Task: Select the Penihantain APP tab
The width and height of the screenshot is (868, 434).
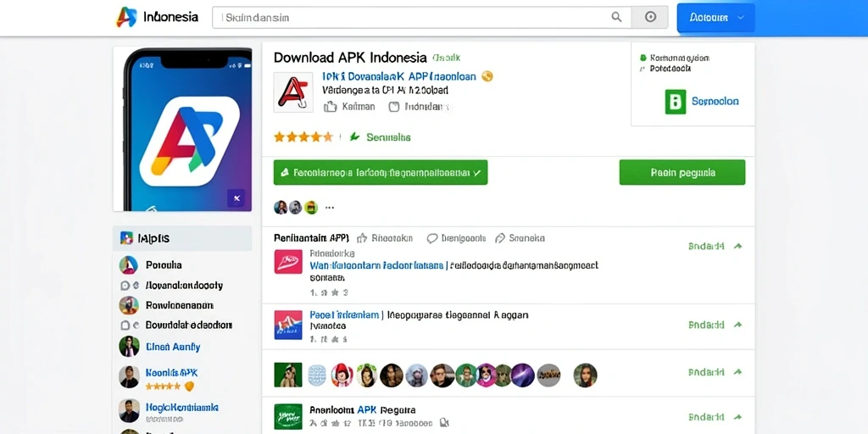Action: point(311,238)
